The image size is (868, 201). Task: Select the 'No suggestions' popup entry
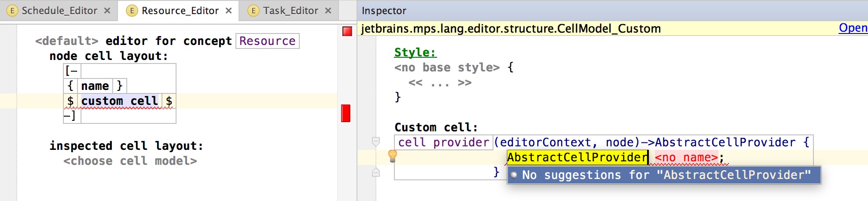tap(664, 175)
